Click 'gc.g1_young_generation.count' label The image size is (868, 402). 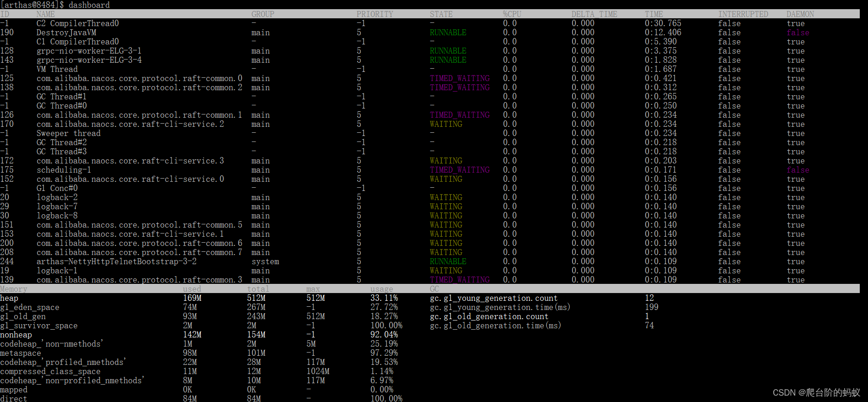494,298
